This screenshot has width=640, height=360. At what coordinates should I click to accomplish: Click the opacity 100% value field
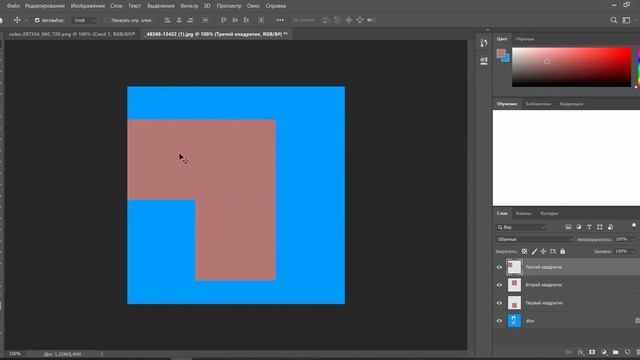click(x=621, y=240)
